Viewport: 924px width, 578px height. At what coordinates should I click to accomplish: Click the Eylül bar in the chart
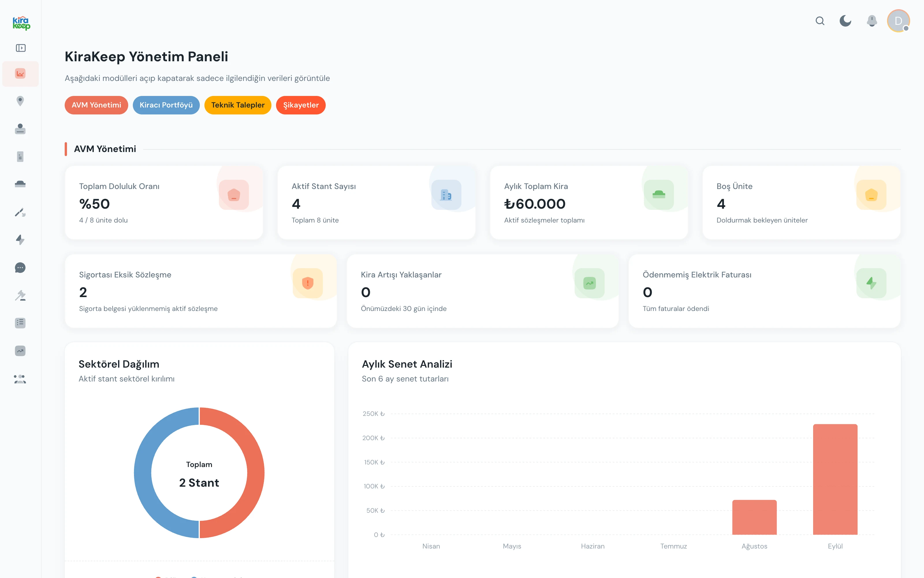click(x=835, y=479)
